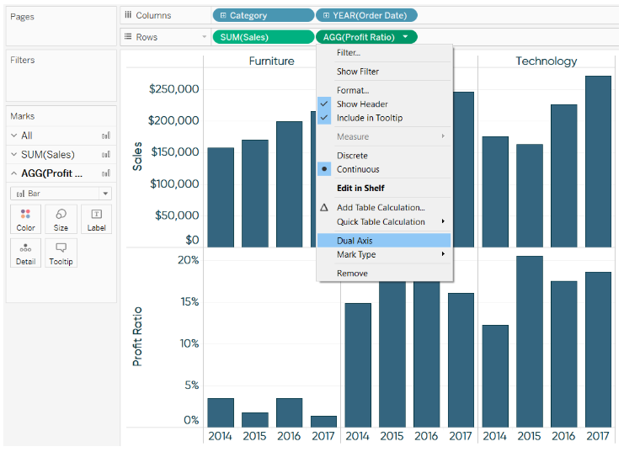This screenshot has height=452, width=624.
Task: Open the Tooltip marks card
Action: tap(61, 253)
